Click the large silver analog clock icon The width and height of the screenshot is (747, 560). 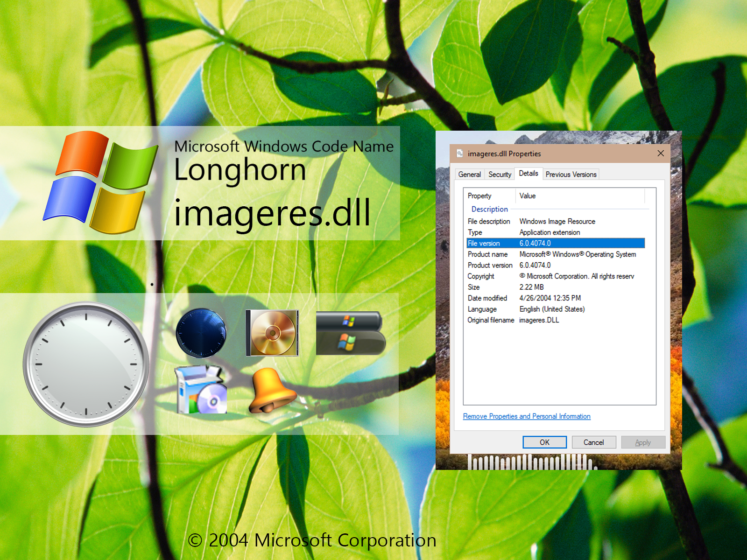[x=86, y=364]
